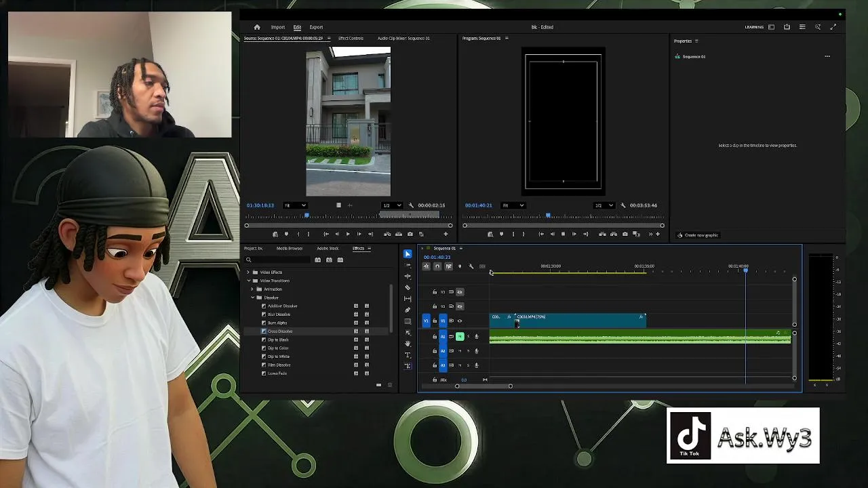Toggle insert sequences as nests option
This screenshot has height=488, width=868.
point(426,266)
